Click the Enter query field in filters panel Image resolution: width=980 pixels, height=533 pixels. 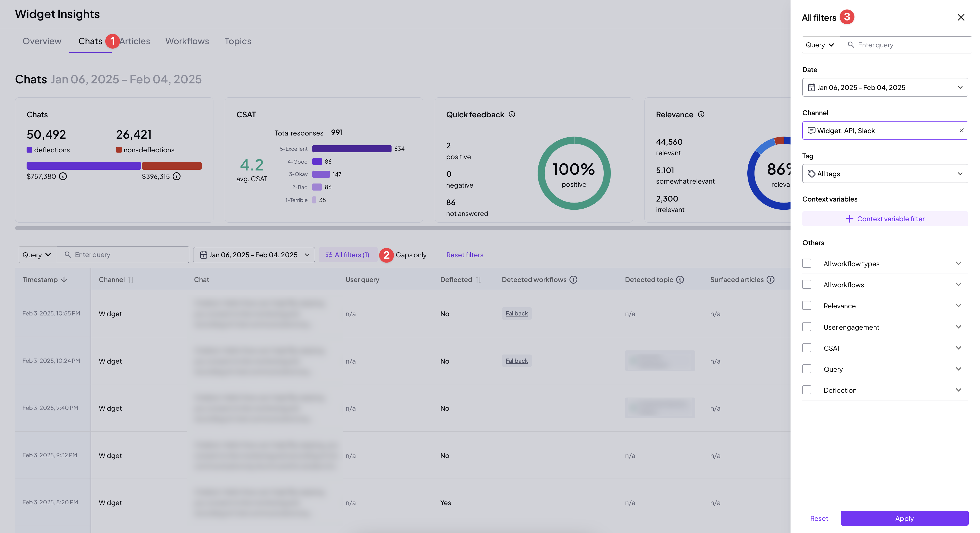coord(906,45)
